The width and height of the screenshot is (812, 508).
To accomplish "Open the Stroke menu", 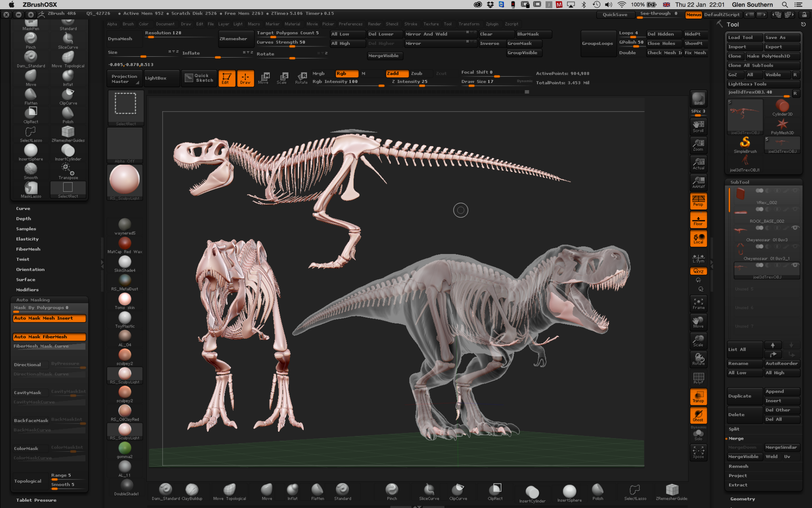I will [x=410, y=24].
